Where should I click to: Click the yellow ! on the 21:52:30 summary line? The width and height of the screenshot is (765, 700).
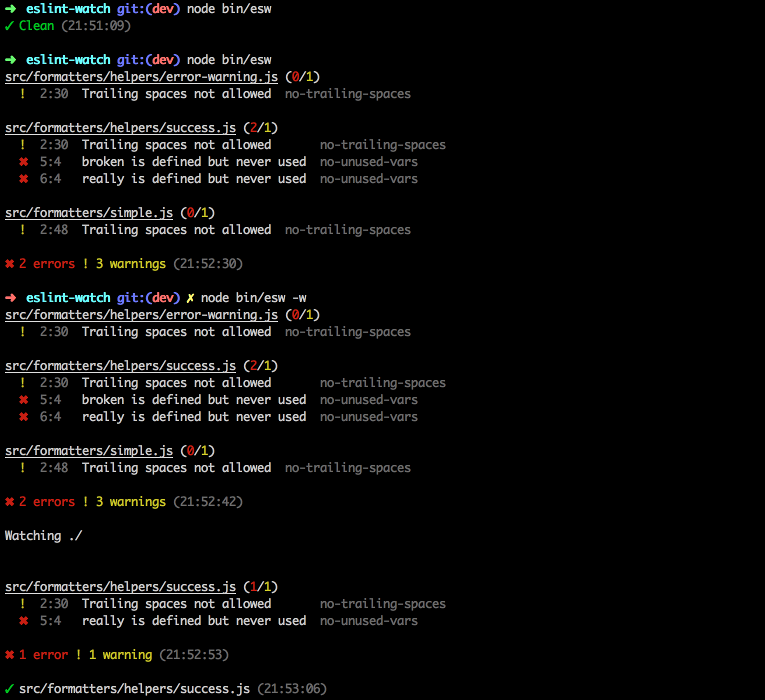[85, 264]
